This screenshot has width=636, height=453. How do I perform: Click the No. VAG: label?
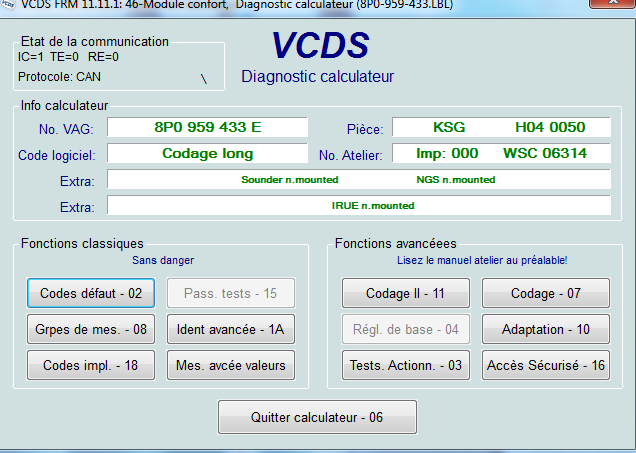(x=66, y=129)
